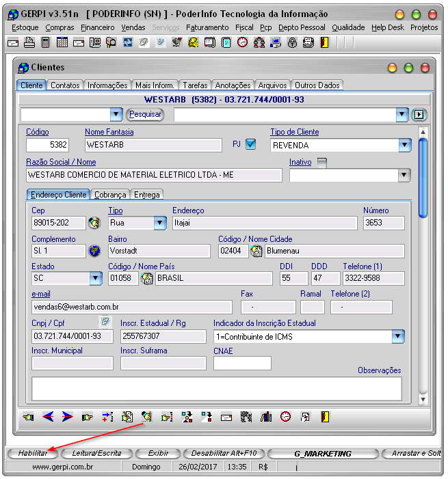Image resolution: width=448 pixels, height=479 pixels.
Task: Click into the Observações text area
Action: click(217, 389)
